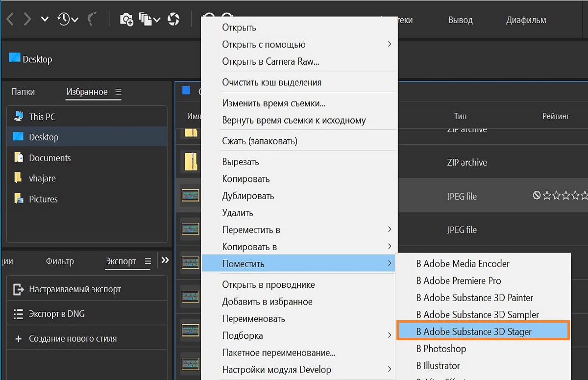Image resolution: width=588 pixels, height=380 pixels.
Task: Click Desktop in the path bar
Action: tap(30, 59)
